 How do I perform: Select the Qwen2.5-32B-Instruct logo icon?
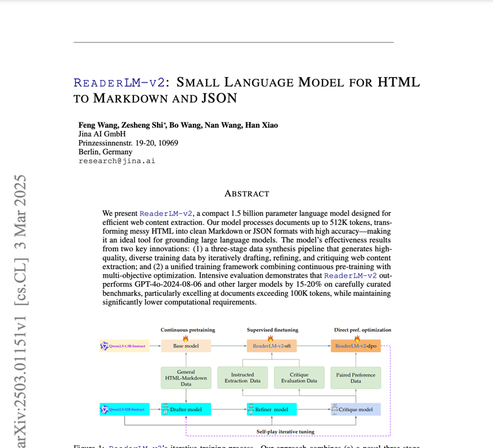[x=104, y=410]
